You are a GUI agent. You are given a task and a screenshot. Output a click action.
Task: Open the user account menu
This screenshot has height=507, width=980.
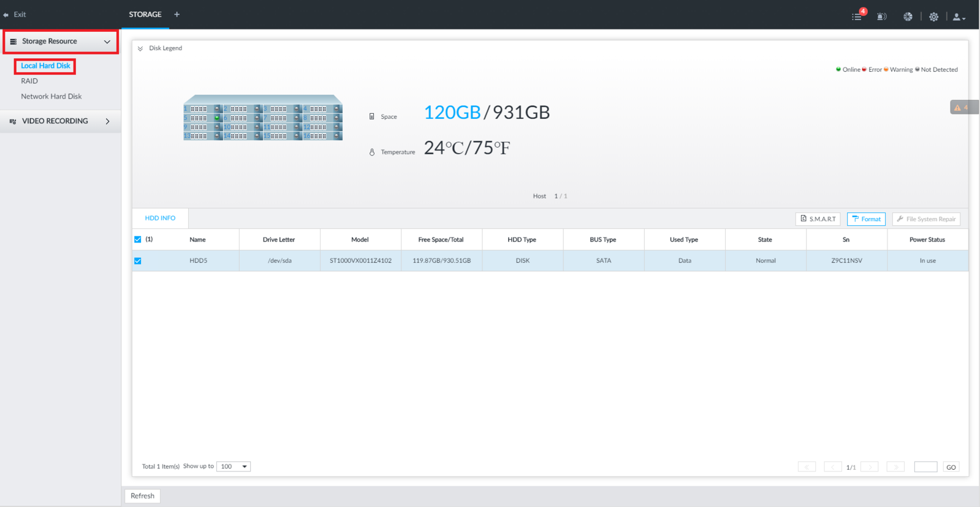click(x=959, y=17)
